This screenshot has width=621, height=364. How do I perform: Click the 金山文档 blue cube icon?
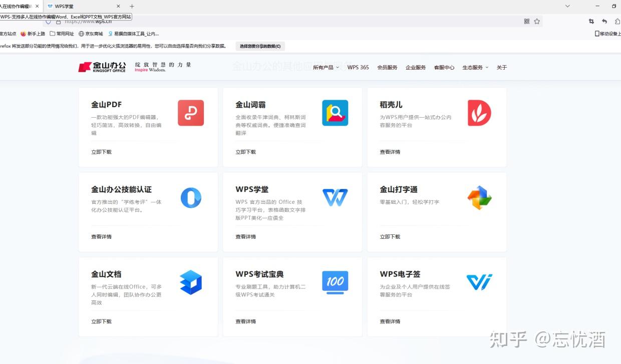(191, 282)
